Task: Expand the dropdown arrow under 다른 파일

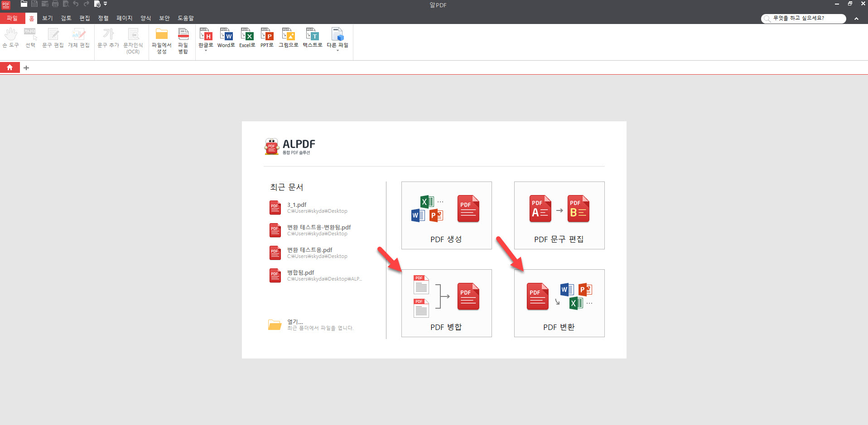Action: 338,51
